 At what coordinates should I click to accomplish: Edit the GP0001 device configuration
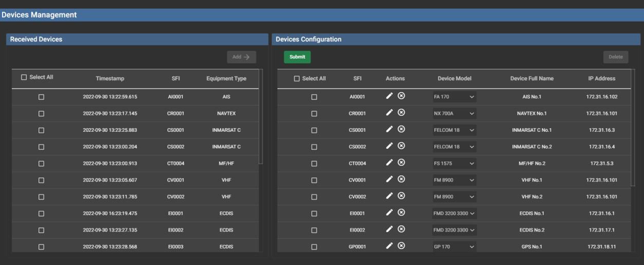pos(389,246)
